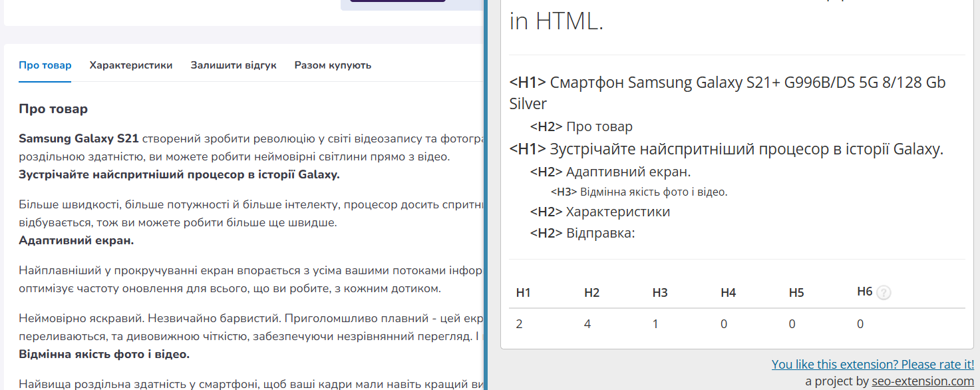Click the H4 column header in counts table

click(x=728, y=292)
